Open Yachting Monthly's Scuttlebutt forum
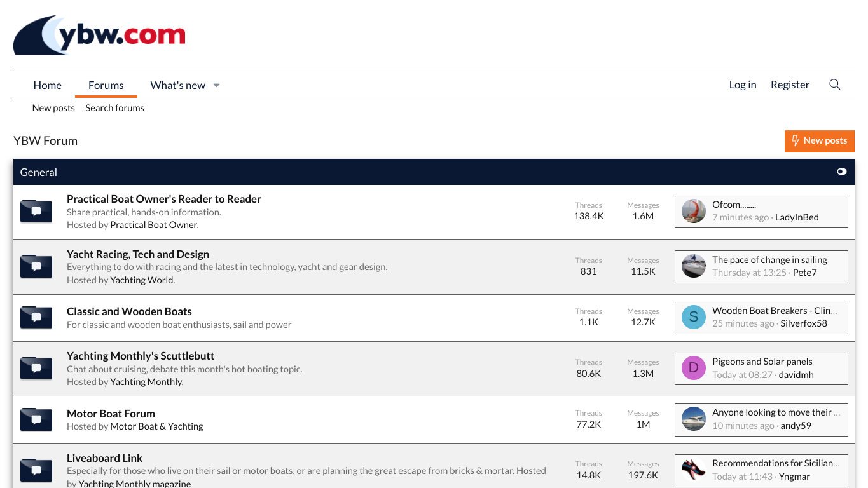The image size is (868, 488). coord(141,356)
